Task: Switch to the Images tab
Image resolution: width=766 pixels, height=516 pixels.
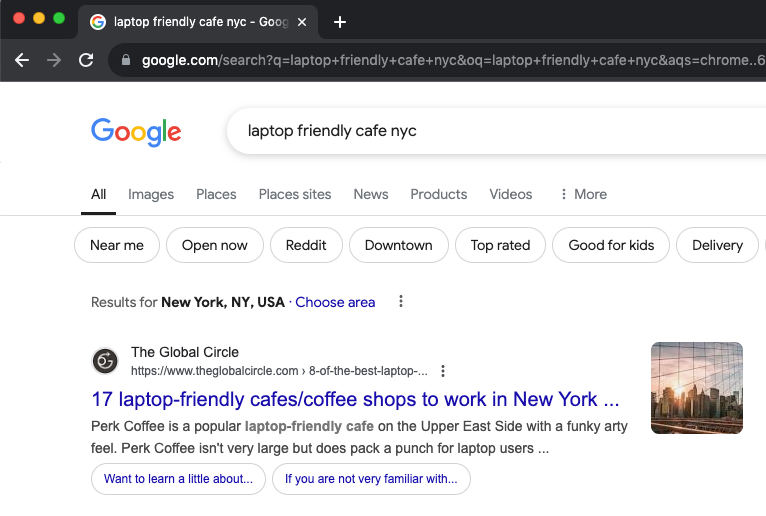Action: coord(151,194)
